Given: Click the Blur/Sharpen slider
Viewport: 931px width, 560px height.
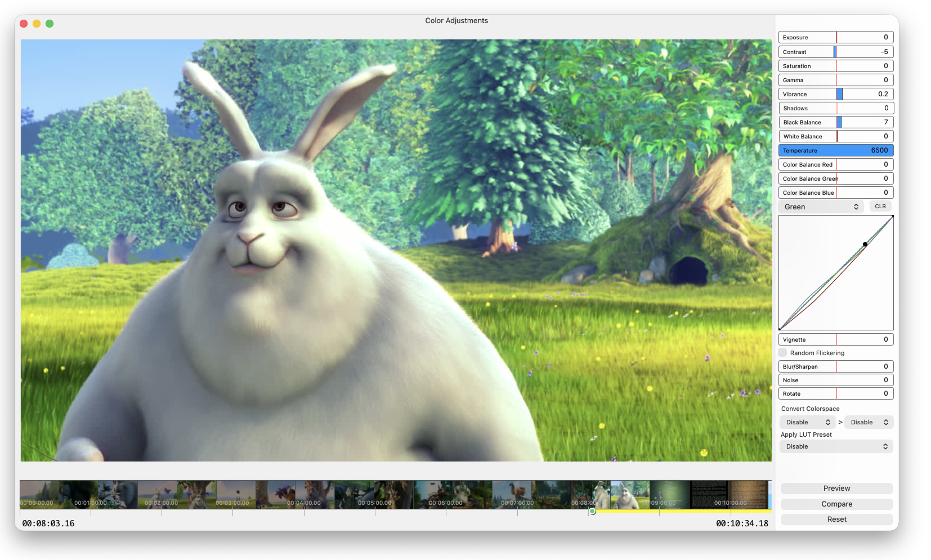Looking at the screenshot, I should 836,366.
